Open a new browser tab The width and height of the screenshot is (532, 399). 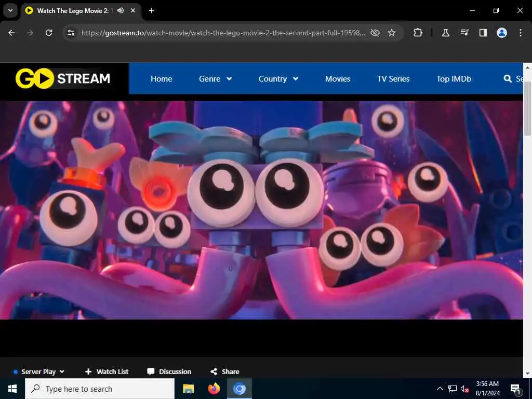pos(152,10)
